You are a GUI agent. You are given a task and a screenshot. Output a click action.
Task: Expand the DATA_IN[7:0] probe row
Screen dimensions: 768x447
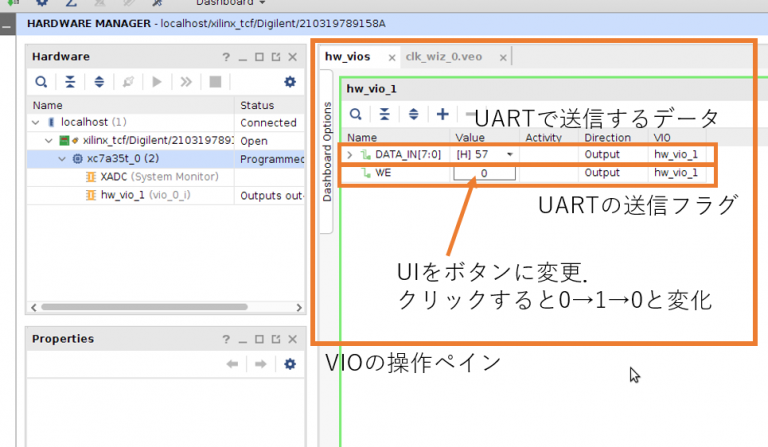[350, 155]
